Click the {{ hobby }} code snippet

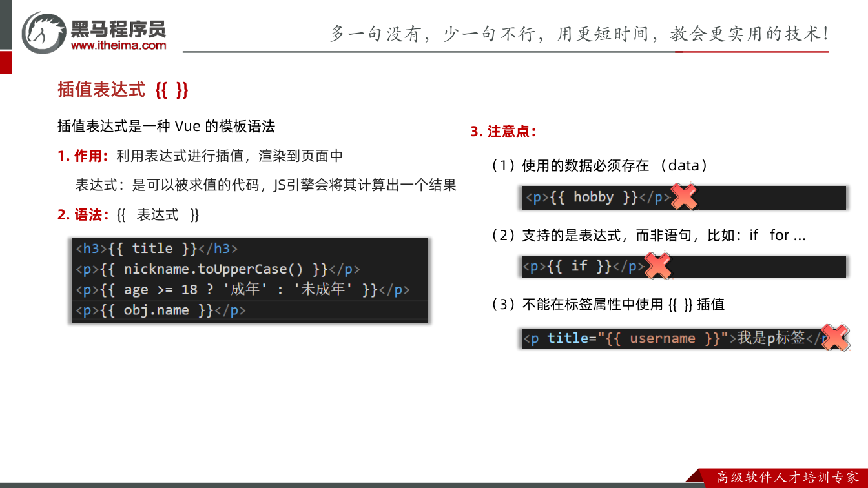point(684,198)
